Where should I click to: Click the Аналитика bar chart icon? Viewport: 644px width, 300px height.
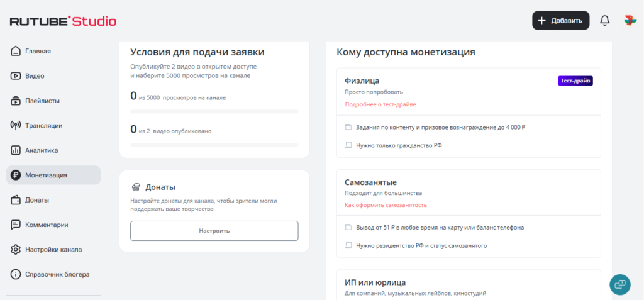point(16,150)
